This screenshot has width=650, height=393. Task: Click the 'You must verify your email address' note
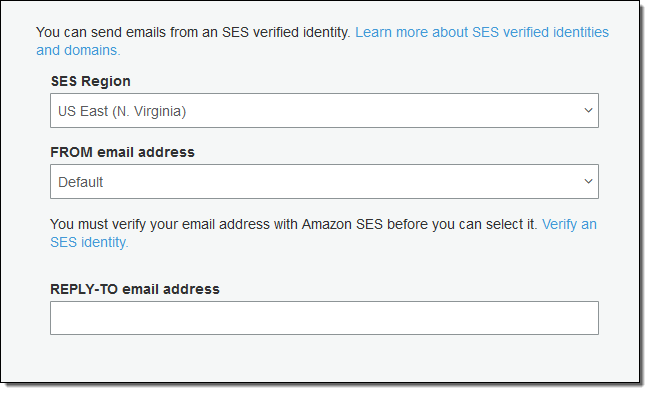click(x=293, y=224)
